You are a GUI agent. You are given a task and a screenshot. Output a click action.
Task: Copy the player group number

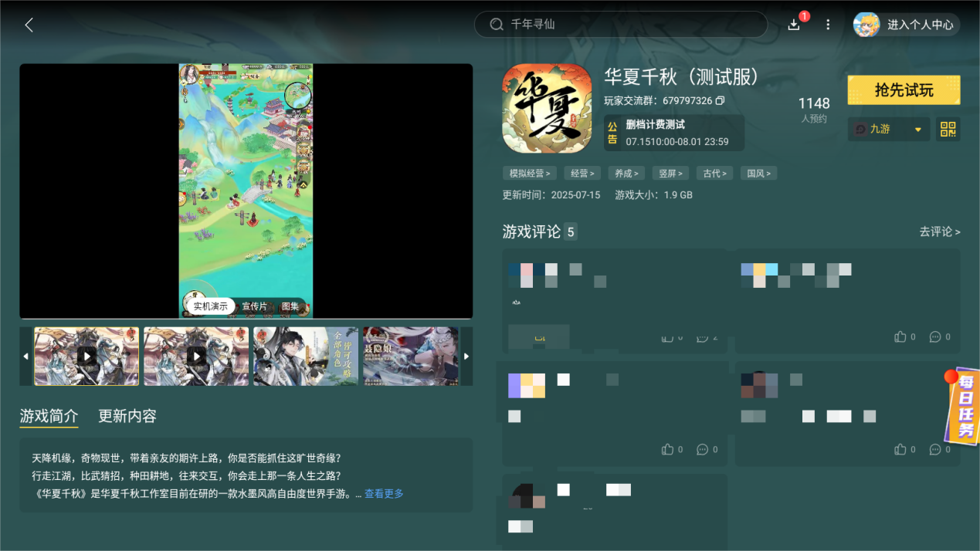point(720,101)
